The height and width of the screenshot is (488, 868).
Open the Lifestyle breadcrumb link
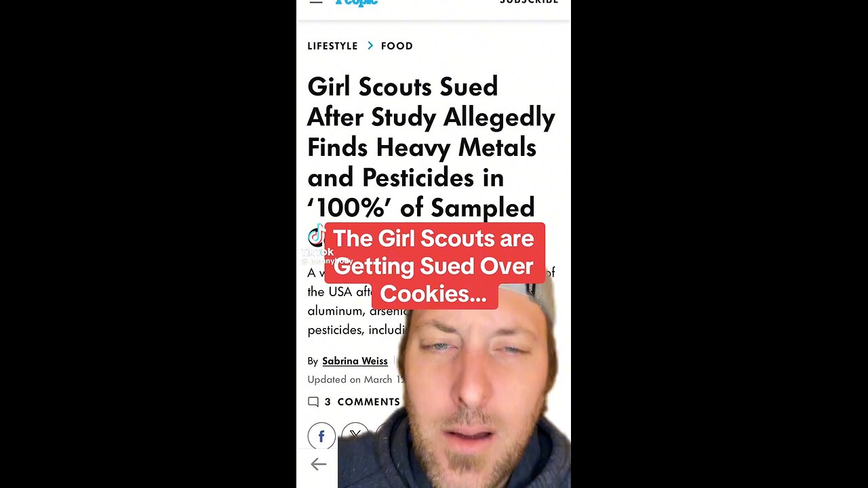pos(332,45)
